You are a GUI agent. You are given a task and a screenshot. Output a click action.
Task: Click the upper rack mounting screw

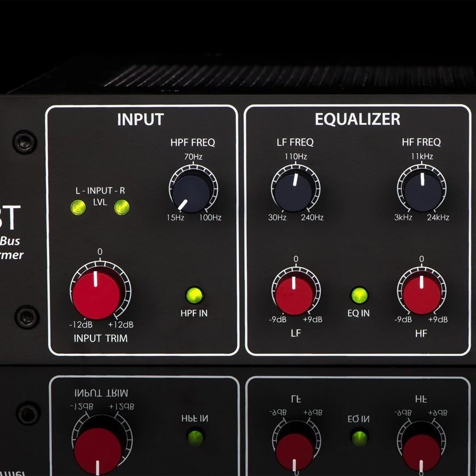click(x=25, y=142)
